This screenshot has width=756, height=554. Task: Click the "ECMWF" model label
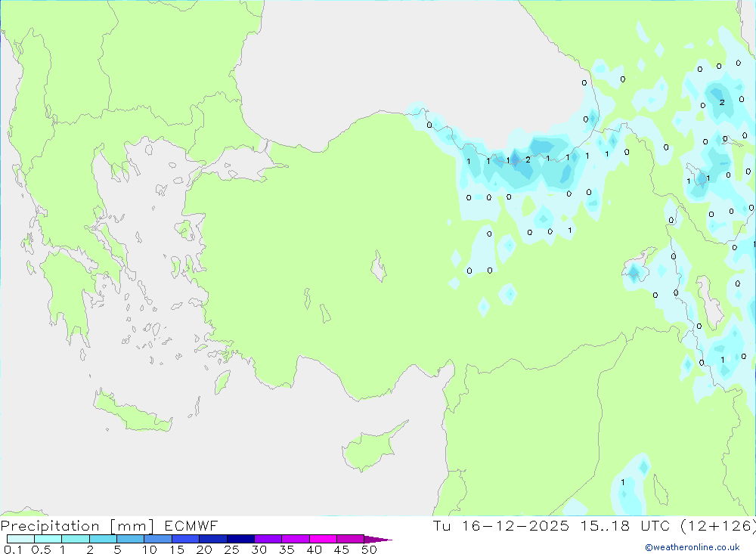coord(191,526)
